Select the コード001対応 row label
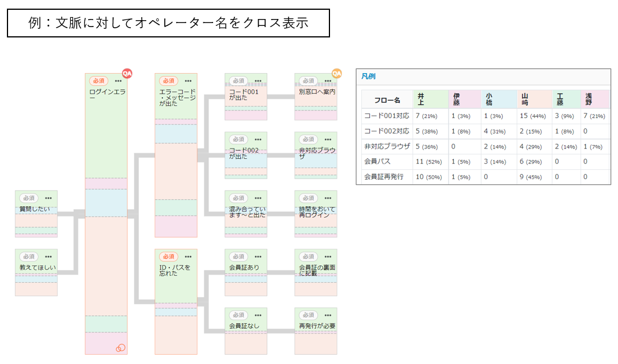This screenshot has height=364, width=618. tap(386, 116)
